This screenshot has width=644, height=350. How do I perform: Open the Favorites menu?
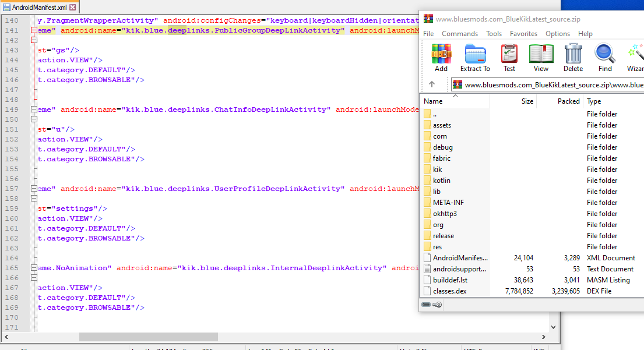pyautogui.click(x=523, y=34)
